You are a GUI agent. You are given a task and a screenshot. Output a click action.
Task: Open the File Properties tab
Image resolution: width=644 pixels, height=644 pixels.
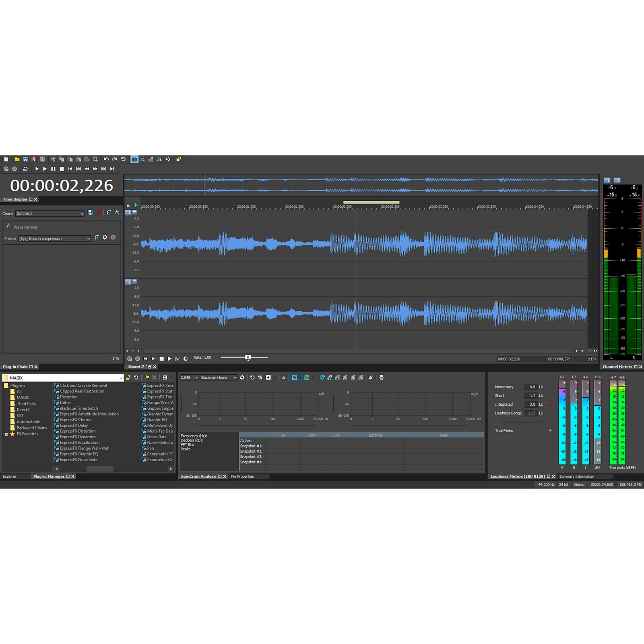point(242,477)
